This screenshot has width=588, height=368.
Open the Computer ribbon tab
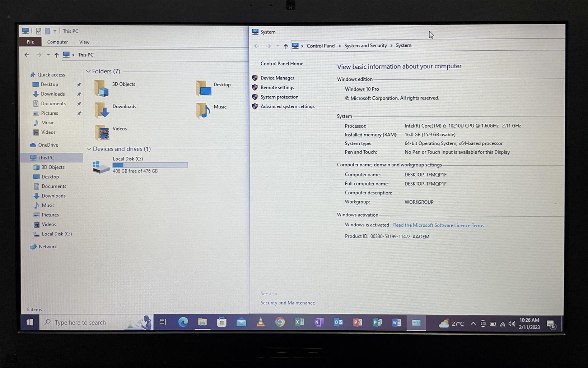click(57, 42)
